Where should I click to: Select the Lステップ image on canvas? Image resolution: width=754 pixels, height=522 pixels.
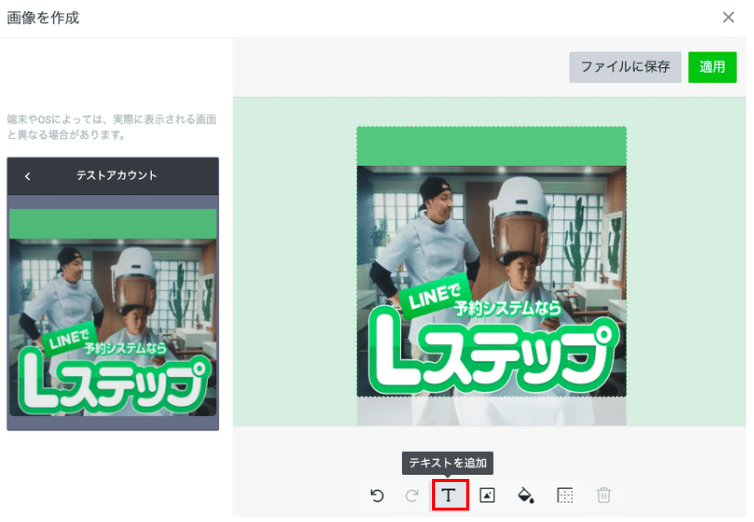pos(491,281)
